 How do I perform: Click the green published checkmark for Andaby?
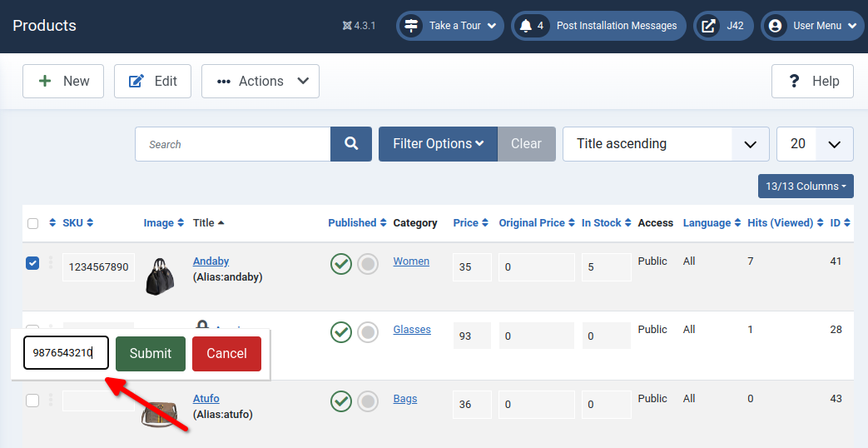click(340, 264)
